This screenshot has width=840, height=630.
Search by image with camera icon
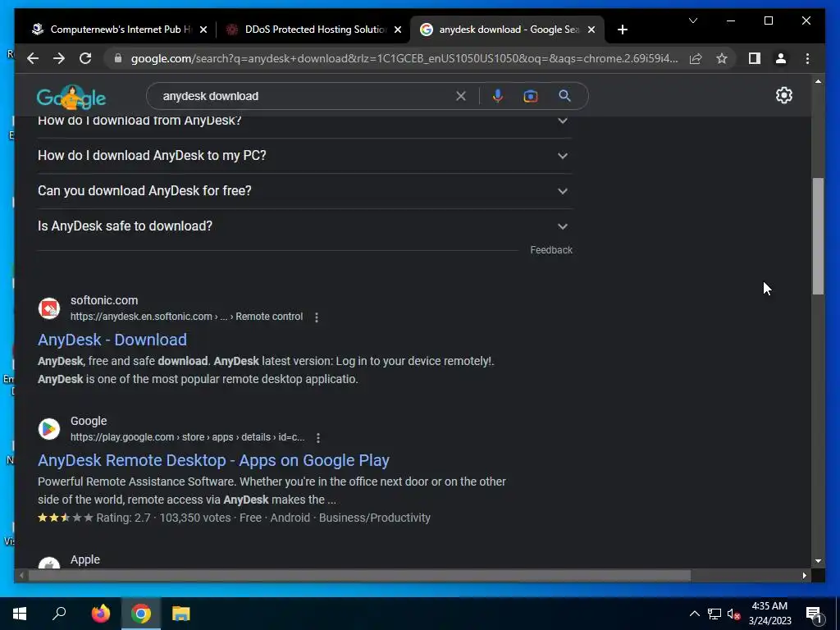[x=531, y=96]
